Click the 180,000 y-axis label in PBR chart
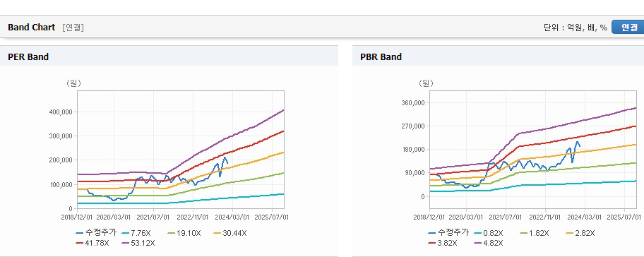This screenshot has width=644, height=257. (414, 150)
